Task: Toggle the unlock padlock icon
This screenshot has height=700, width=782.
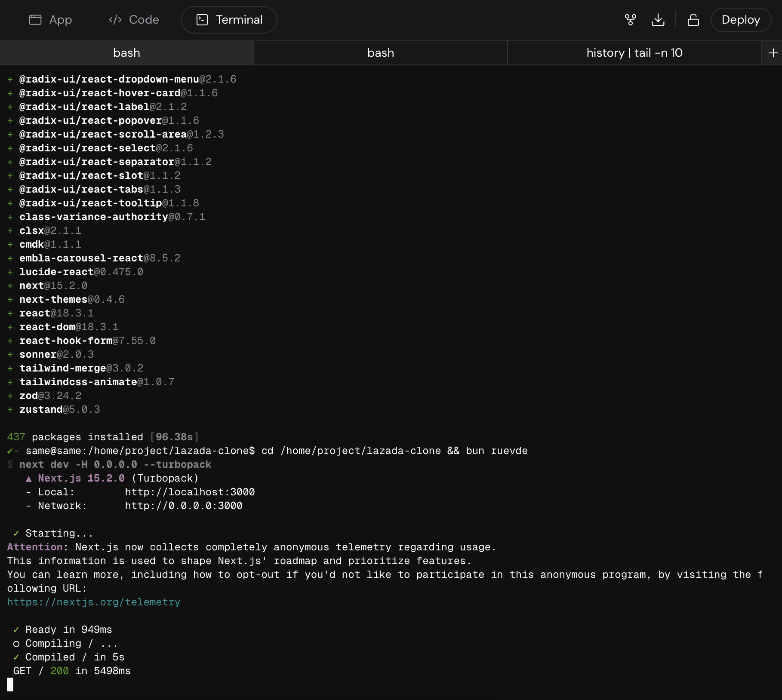Action: click(x=693, y=20)
